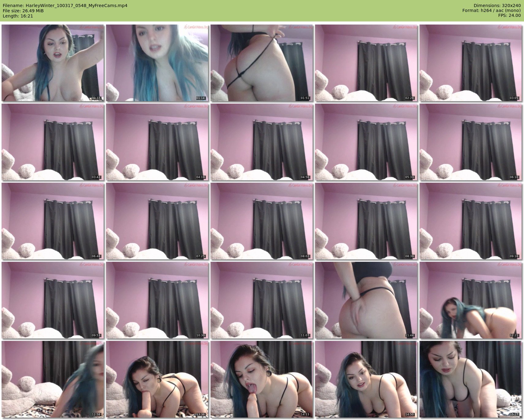Select the frame marked 11:07
The width and height of the screenshot is (524, 420).
click(x=261, y=300)
